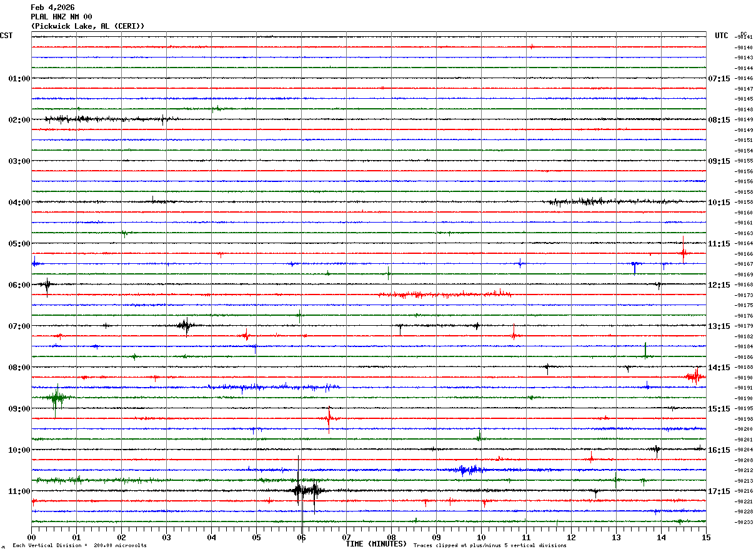Select DC offset value -90163
756x554 pixels.
744,233
